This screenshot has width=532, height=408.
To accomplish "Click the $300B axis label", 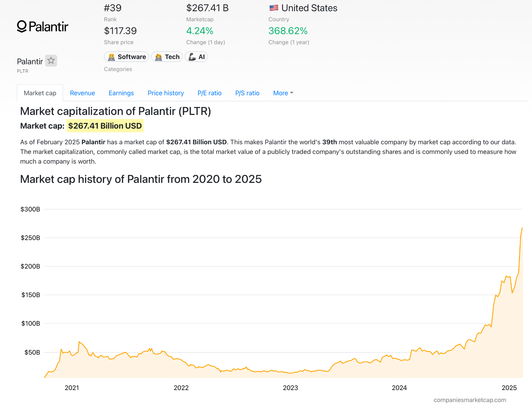I will click(x=30, y=209).
